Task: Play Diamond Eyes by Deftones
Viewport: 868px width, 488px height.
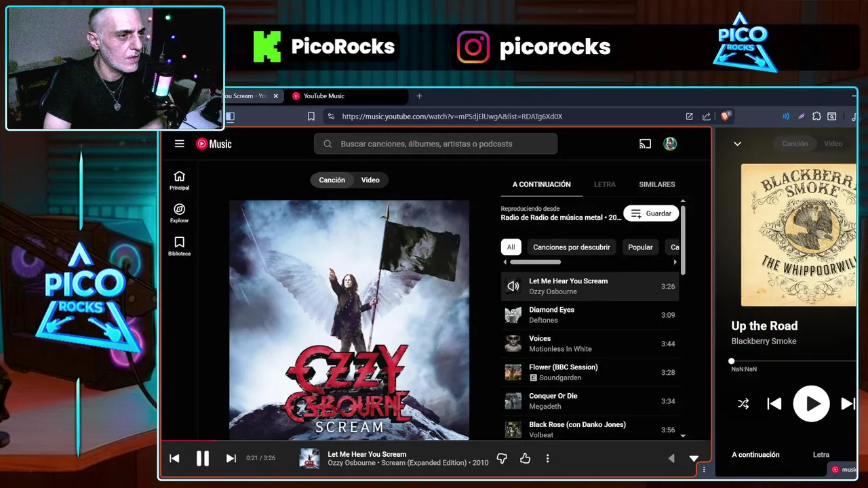Action: pos(589,315)
